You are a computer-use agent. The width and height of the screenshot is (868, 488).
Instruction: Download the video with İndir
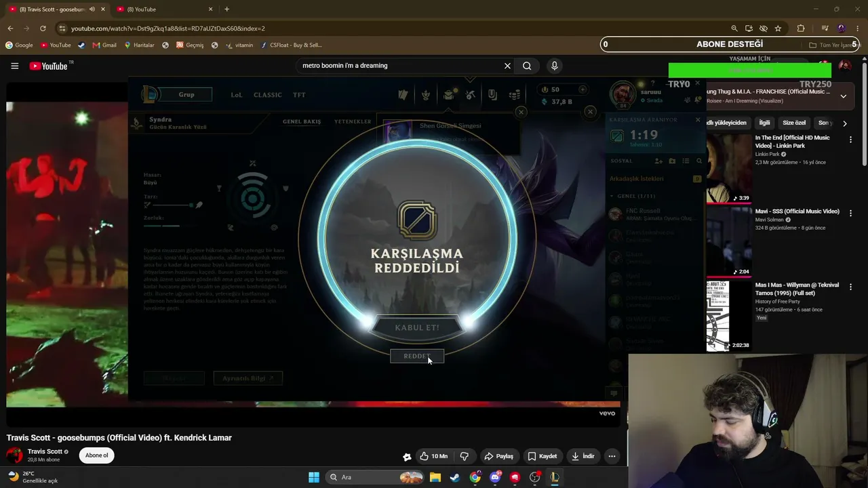pyautogui.click(x=583, y=456)
